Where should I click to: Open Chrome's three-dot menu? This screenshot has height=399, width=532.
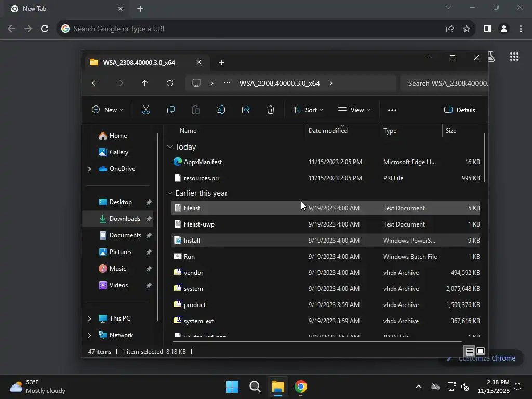521,29
